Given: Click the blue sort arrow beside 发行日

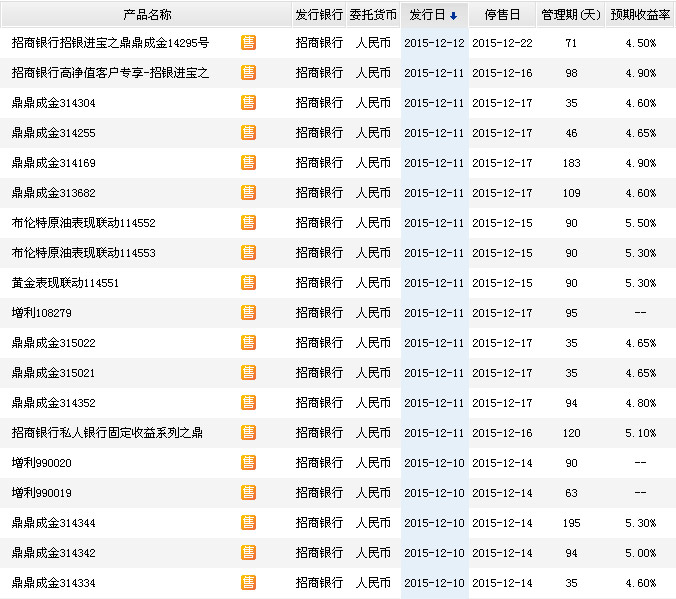Looking at the screenshot, I should [453, 16].
